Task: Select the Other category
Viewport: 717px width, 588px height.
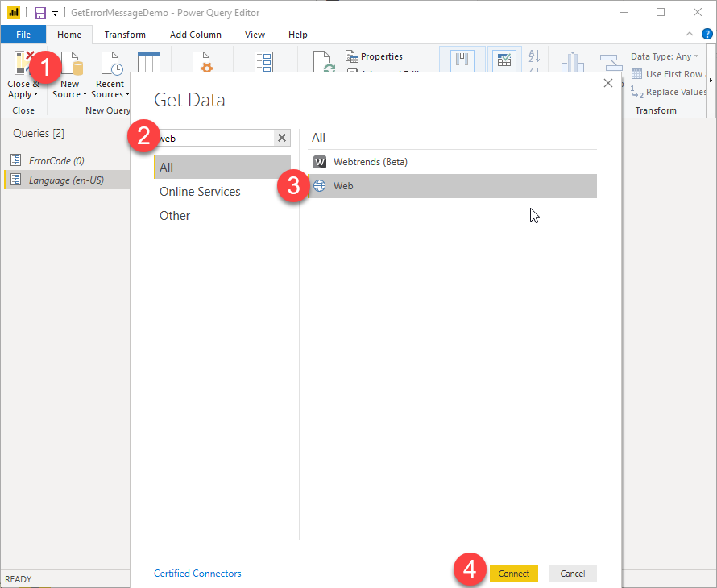Action: (x=222, y=215)
